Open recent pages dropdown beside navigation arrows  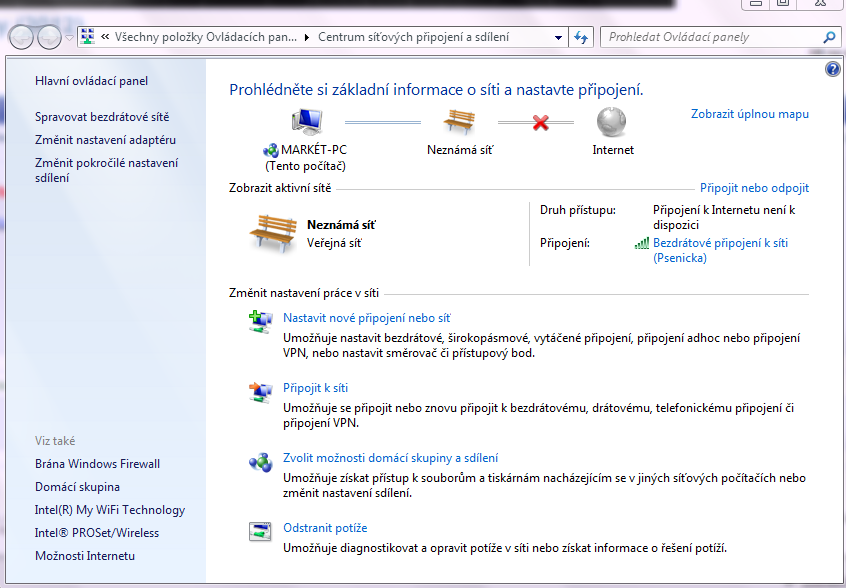click(69, 38)
